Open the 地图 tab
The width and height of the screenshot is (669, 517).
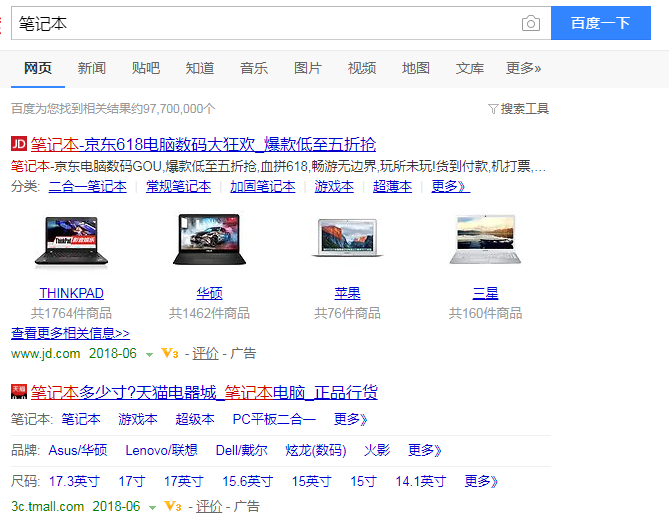[x=416, y=68]
